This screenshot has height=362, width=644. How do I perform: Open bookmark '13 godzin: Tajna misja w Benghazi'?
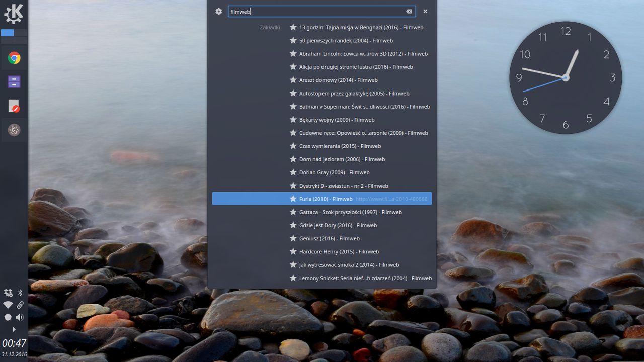(x=322, y=27)
